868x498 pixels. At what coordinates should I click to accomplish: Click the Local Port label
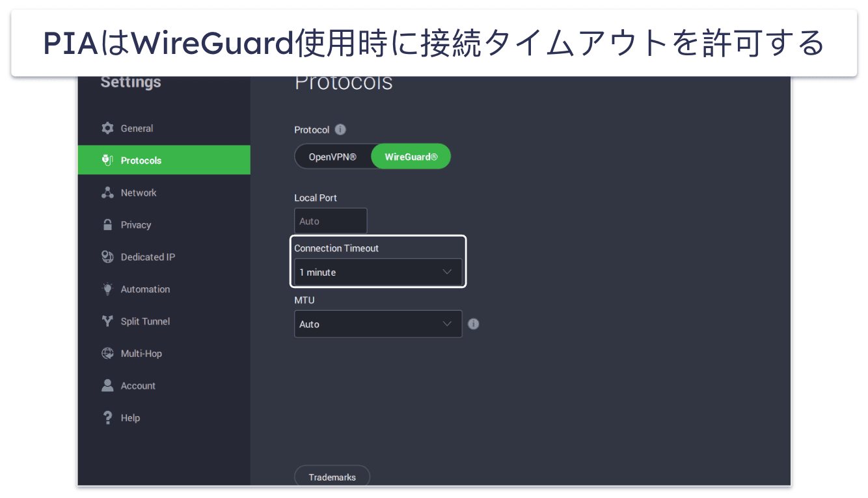[x=316, y=198]
